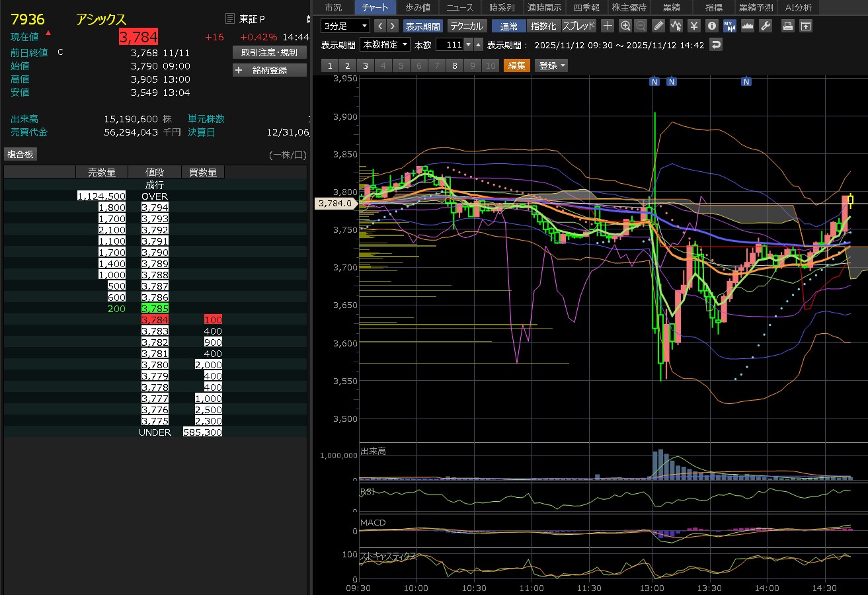Open the 3分足 timeframe dropdown

(x=345, y=26)
